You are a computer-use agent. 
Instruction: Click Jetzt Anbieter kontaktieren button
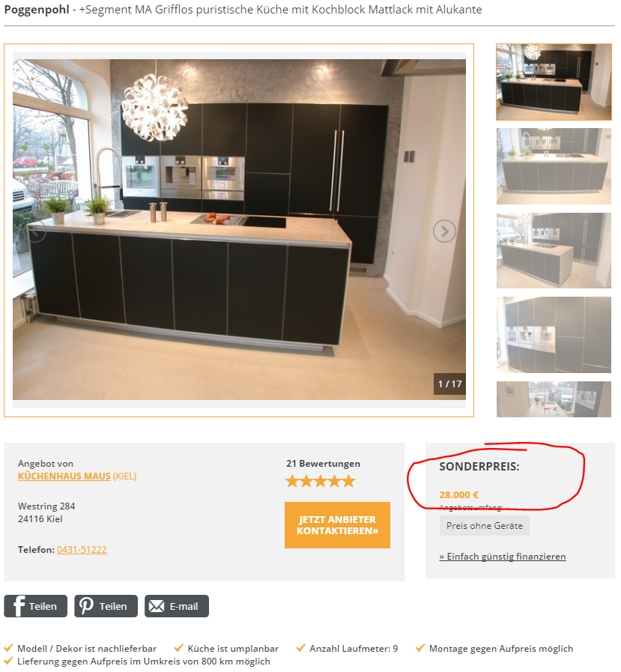click(337, 525)
